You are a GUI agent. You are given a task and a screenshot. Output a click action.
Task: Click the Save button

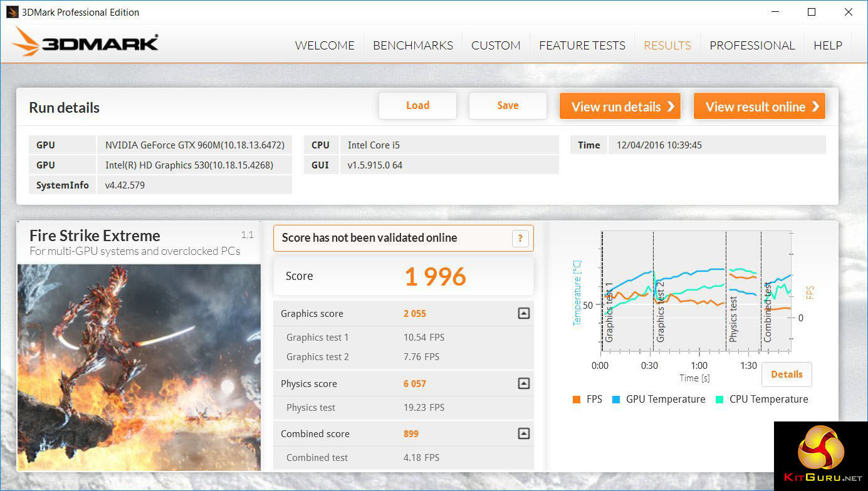[508, 106]
